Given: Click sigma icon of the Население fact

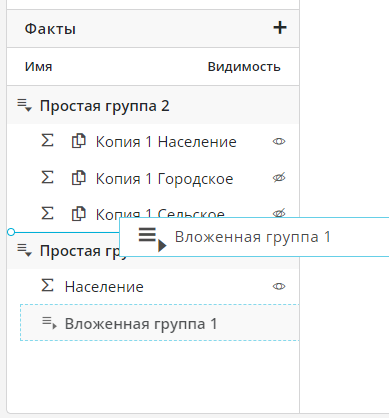Looking at the screenshot, I should 47,285.
